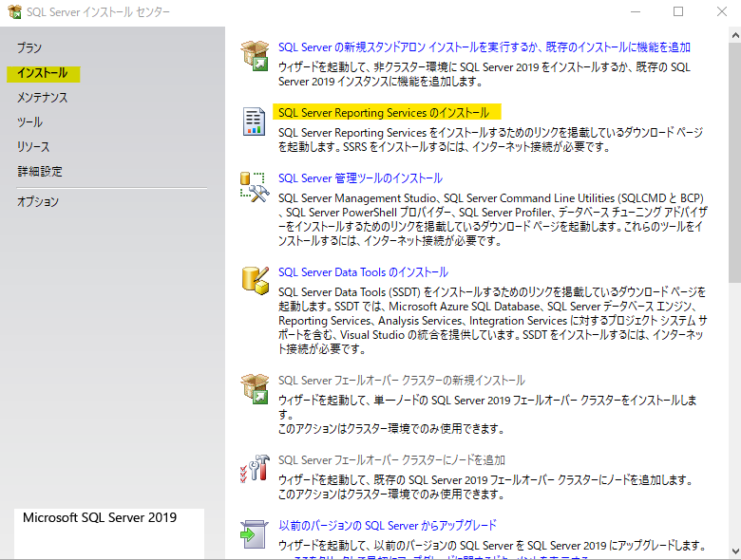
Task: Open SQL Server Reporting Services install link
Action: [x=384, y=112]
